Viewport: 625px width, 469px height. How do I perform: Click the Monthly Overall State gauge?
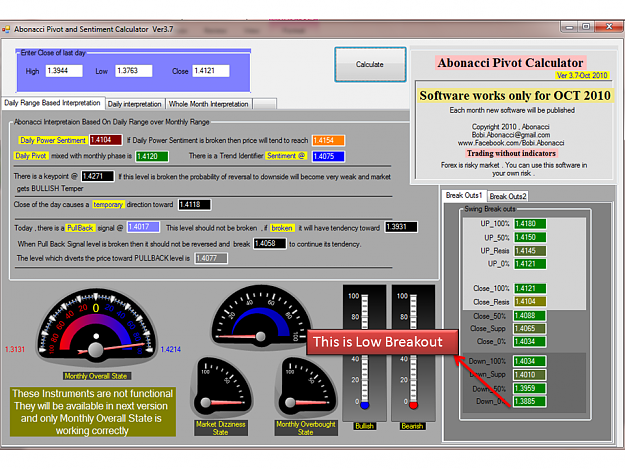[x=96, y=326]
